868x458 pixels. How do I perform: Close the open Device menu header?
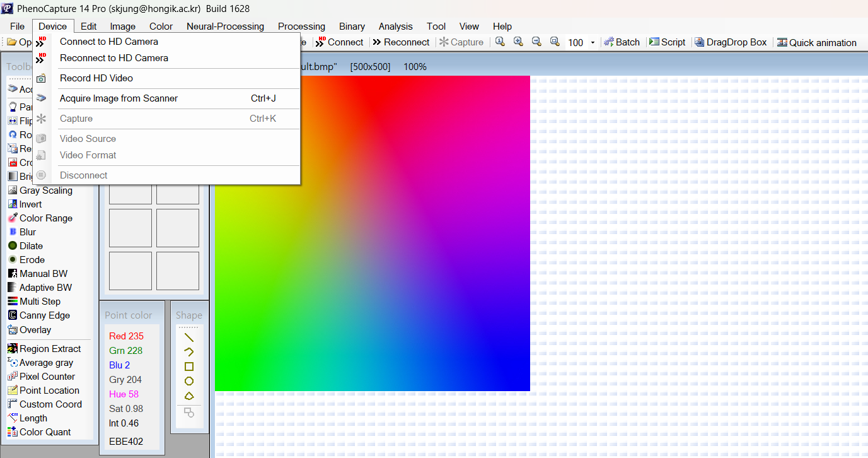(x=53, y=26)
